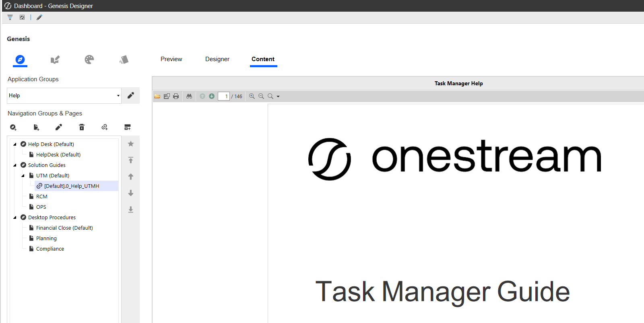Switch to the Designer tab

[x=217, y=59]
